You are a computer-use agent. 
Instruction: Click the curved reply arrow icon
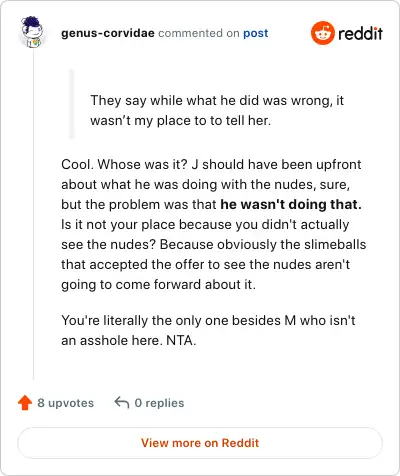click(122, 402)
